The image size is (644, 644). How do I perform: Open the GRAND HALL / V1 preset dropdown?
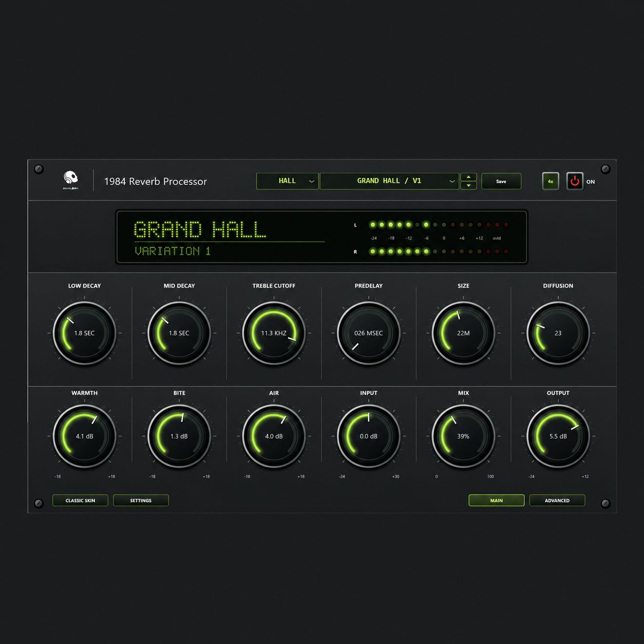389,181
